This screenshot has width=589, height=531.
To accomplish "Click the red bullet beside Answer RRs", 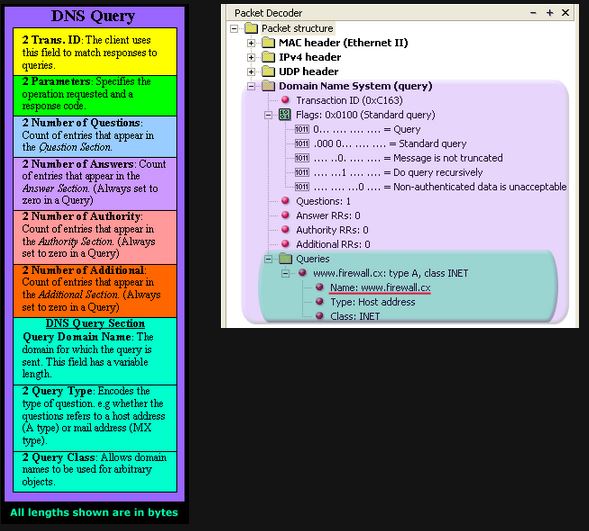I will coord(285,215).
